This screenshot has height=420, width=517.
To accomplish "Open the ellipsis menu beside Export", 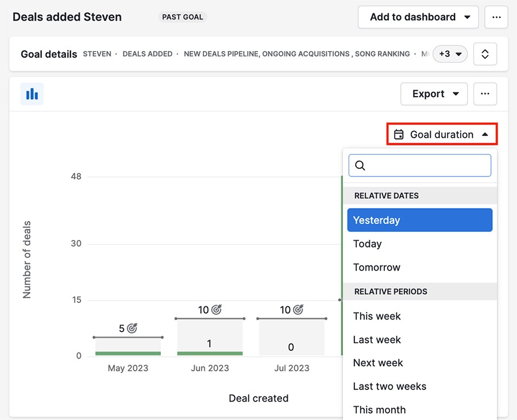I will (485, 94).
